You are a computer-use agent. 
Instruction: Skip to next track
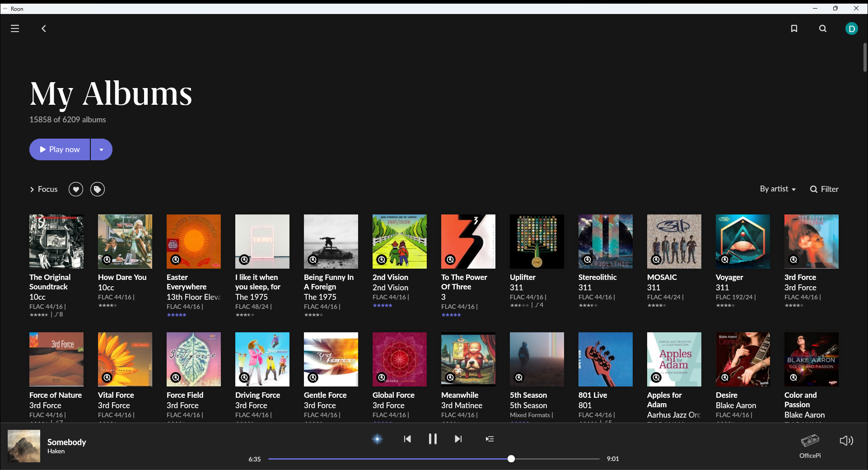458,439
